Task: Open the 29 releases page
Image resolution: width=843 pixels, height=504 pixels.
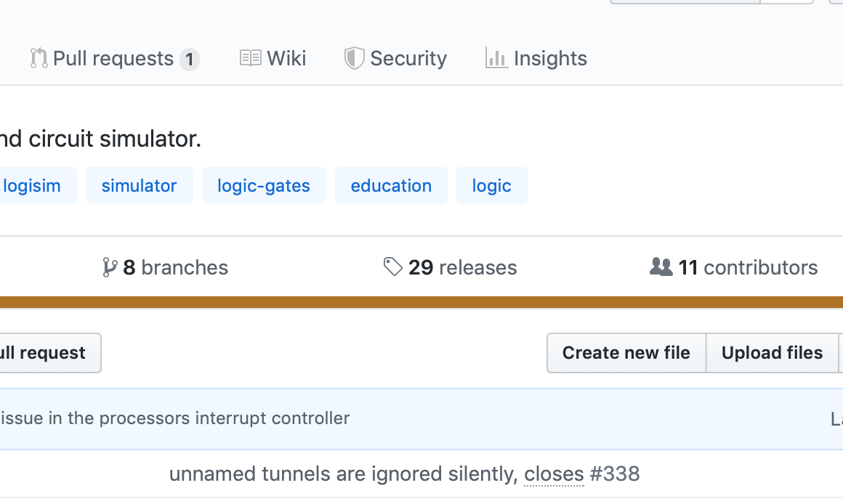Action: point(462,267)
